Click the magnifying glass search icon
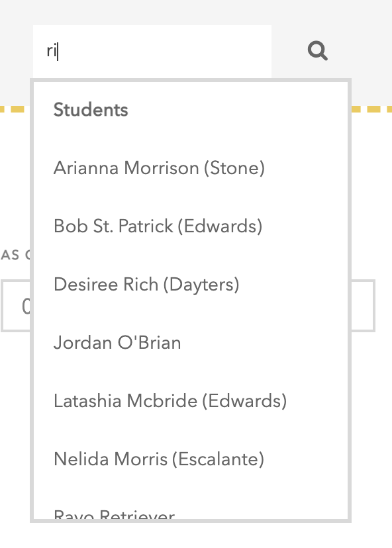The image size is (392, 548). coord(318,51)
